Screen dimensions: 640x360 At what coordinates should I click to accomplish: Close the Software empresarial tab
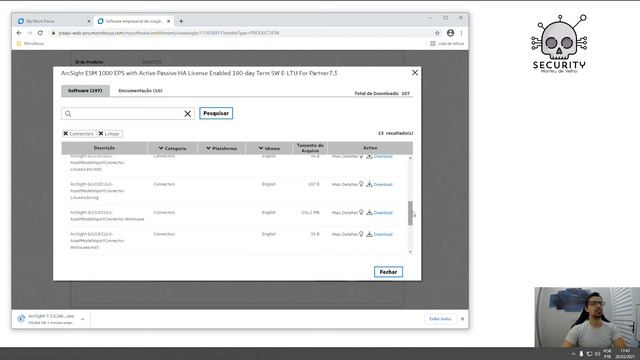point(168,21)
